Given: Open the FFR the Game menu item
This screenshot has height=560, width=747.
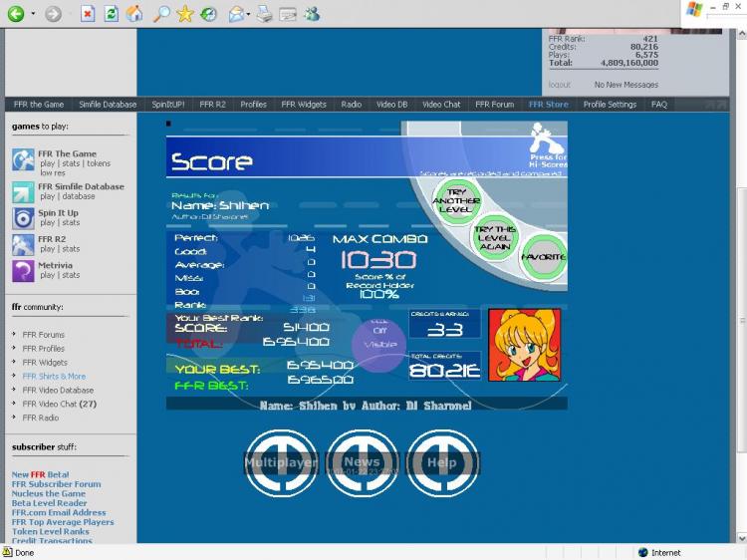Looking at the screenshot, I should (39, 105).
